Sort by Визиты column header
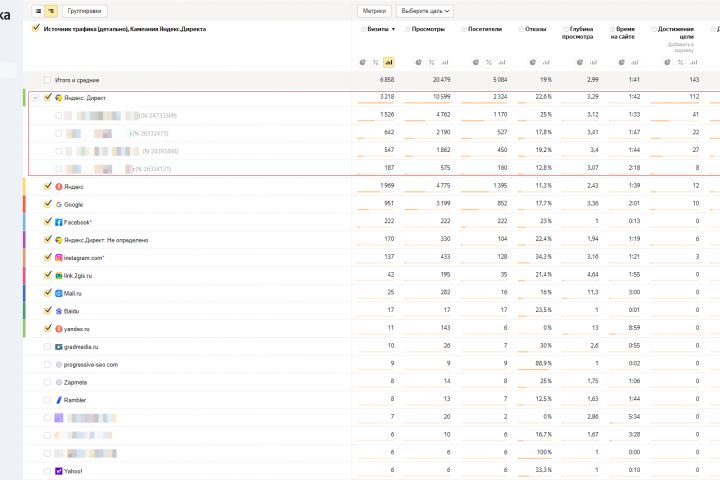Screen dimensions: 720x480 (379, 29)
